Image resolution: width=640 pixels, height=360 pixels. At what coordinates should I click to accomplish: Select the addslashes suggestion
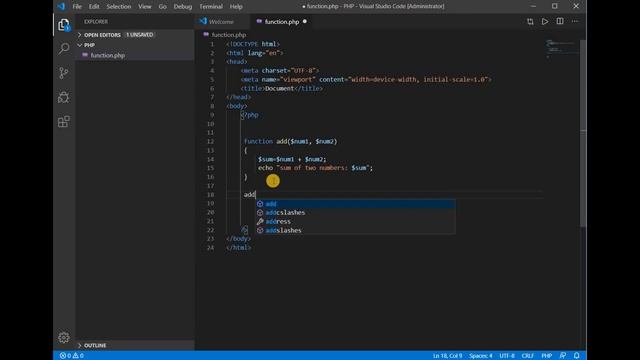click(356, 230)
